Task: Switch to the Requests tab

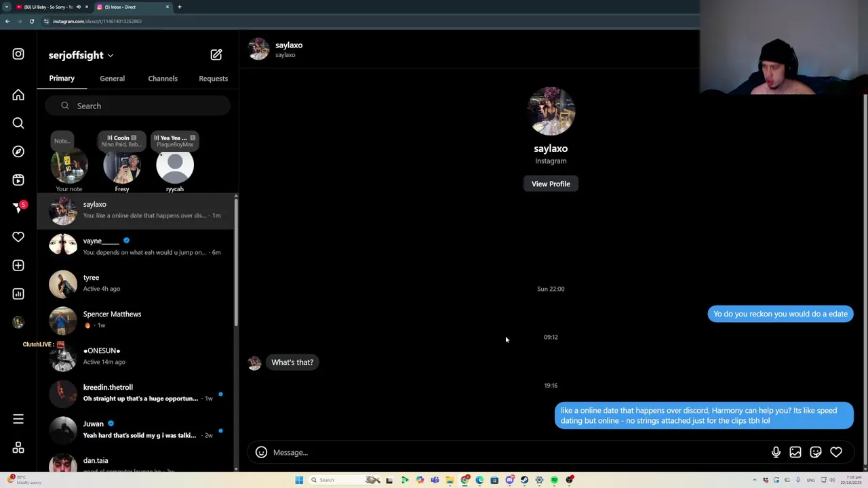Action: coord(213,79)
